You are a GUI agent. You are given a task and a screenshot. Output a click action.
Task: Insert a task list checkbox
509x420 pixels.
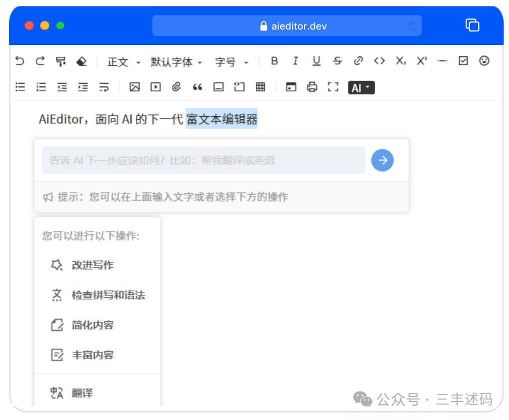point(463,61)
